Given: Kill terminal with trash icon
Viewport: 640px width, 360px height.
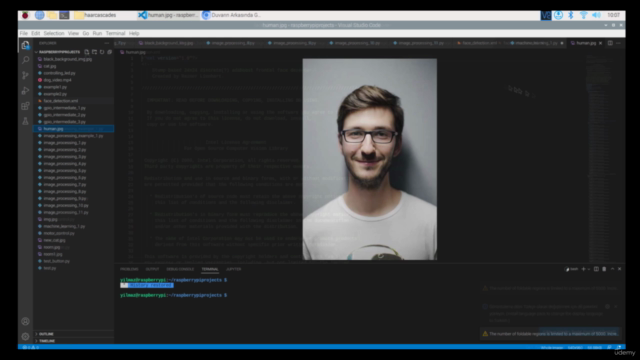Looking at the screenshot, I should (x=604, y=269).
